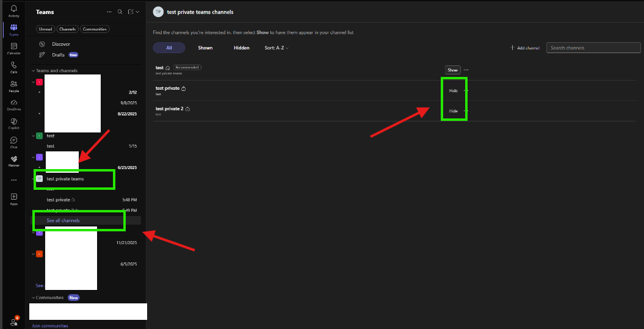Click the Join communities link
Image resolution: width=644 pixels, height=329 pixels.
[x=49, y=326]
